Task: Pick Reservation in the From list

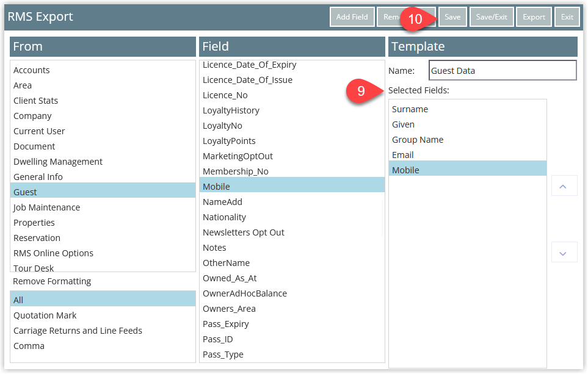Action: click(x=103, y=238)
